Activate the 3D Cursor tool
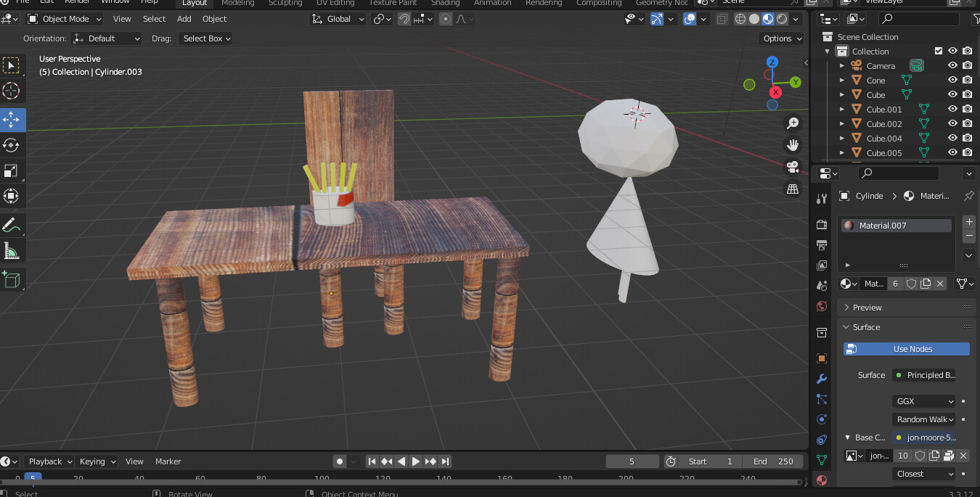The height and width of the screenshot is (497, 980). click(x=11, y=91)
